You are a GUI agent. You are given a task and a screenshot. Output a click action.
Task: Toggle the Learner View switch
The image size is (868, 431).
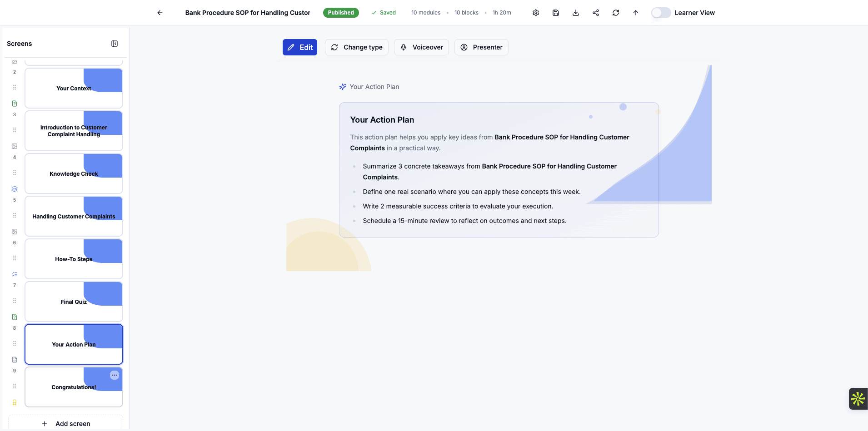[661, 13]
